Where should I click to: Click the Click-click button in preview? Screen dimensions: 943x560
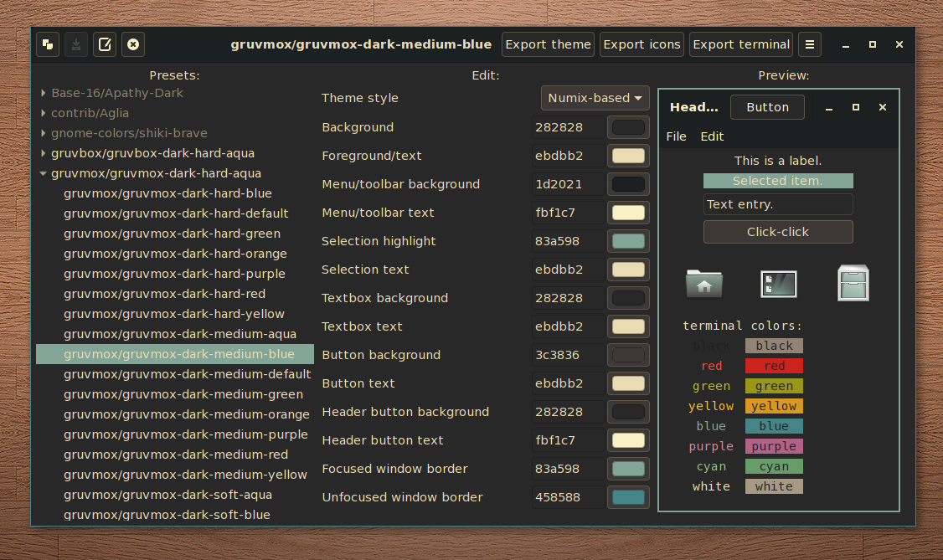(778, 232)
